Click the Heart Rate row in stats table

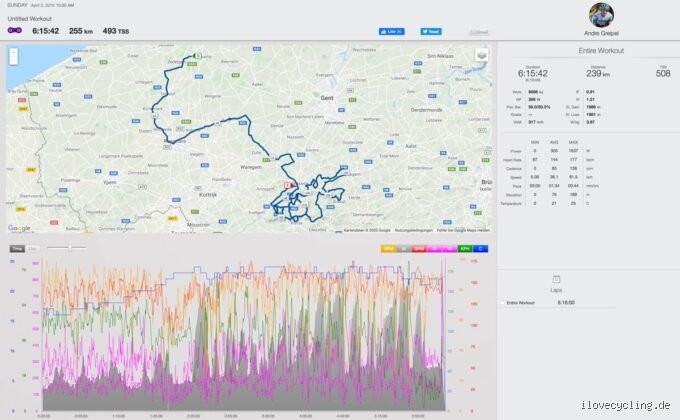[551, 160]
